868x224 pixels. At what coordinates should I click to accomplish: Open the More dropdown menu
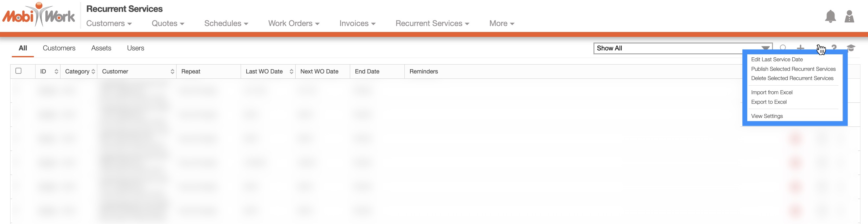click(501, 23)
